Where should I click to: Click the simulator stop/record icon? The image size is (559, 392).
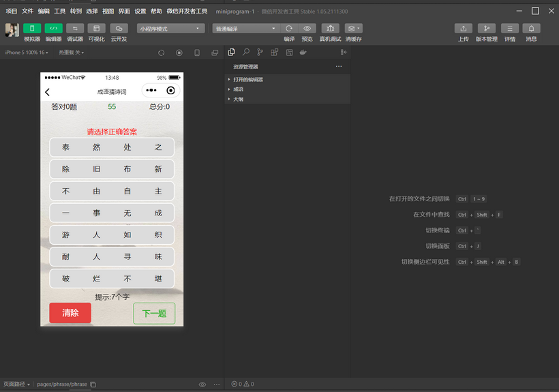point(179,52)
